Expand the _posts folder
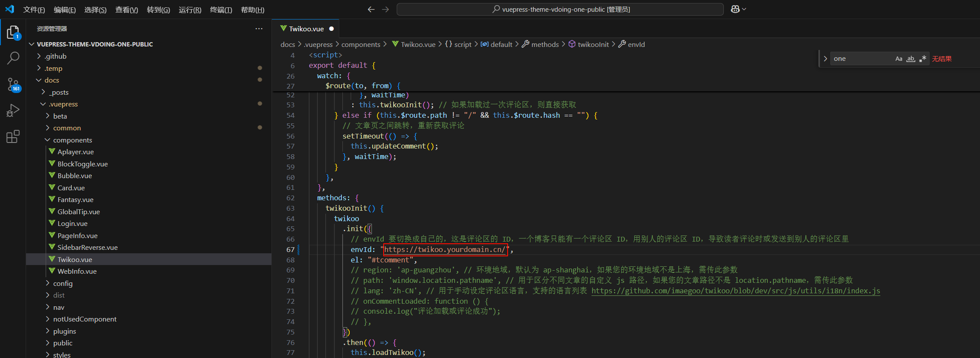 [43, 92]
